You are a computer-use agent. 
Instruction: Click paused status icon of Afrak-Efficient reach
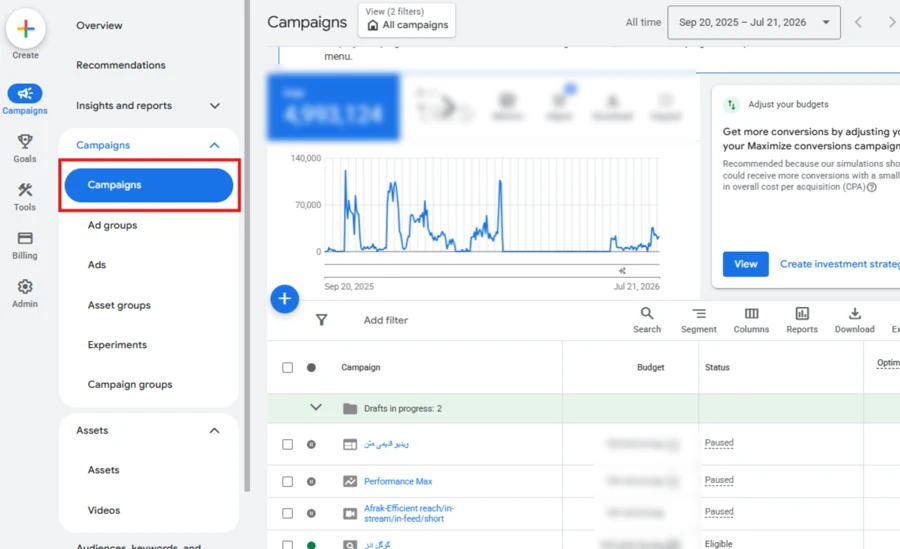pos(311,513)
